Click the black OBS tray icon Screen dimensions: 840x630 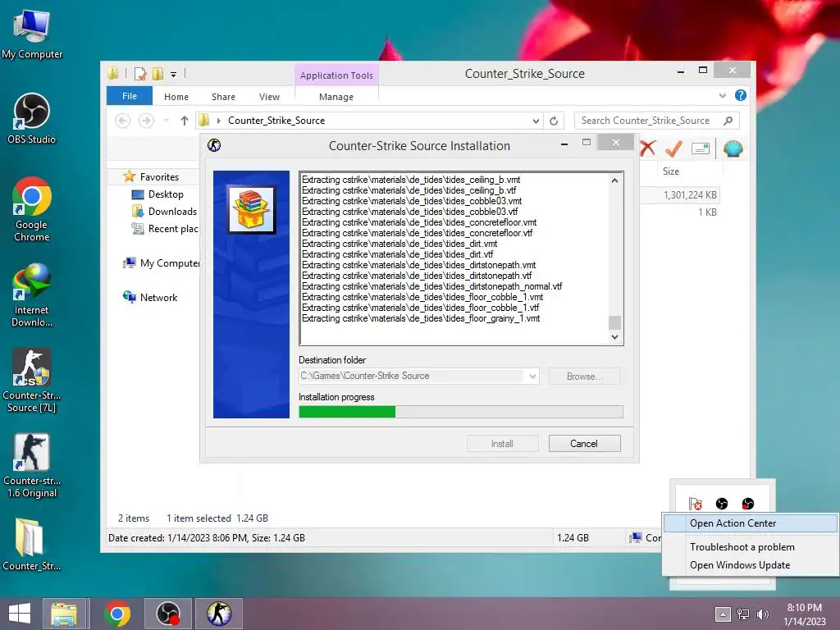(x=722, y=504)
